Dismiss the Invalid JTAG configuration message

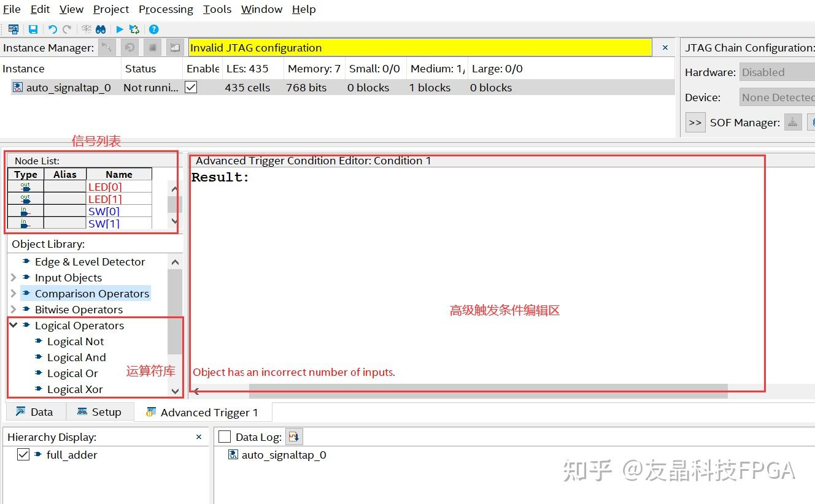pyautogui.click(x=665, y=47)
